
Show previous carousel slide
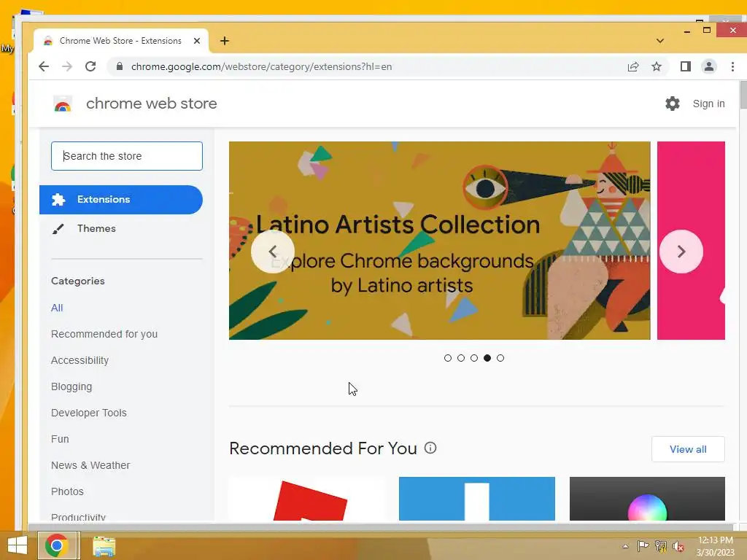(273, 252)
